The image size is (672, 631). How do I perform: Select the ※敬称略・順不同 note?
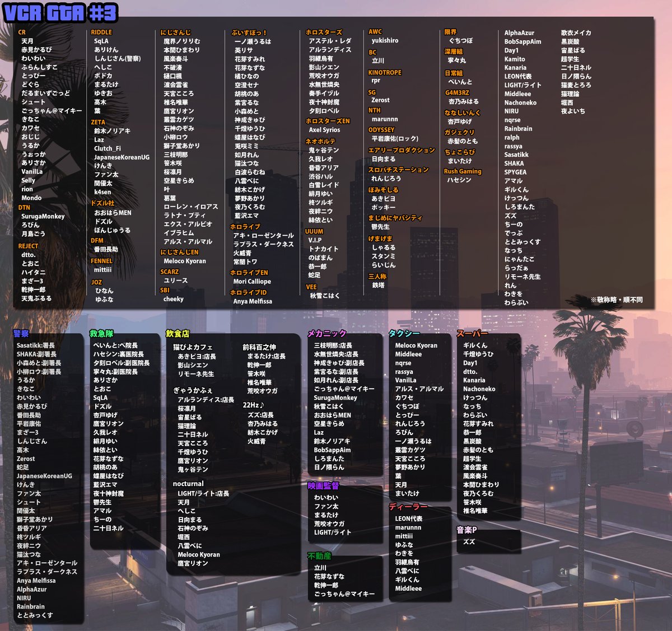pos(617,300)
